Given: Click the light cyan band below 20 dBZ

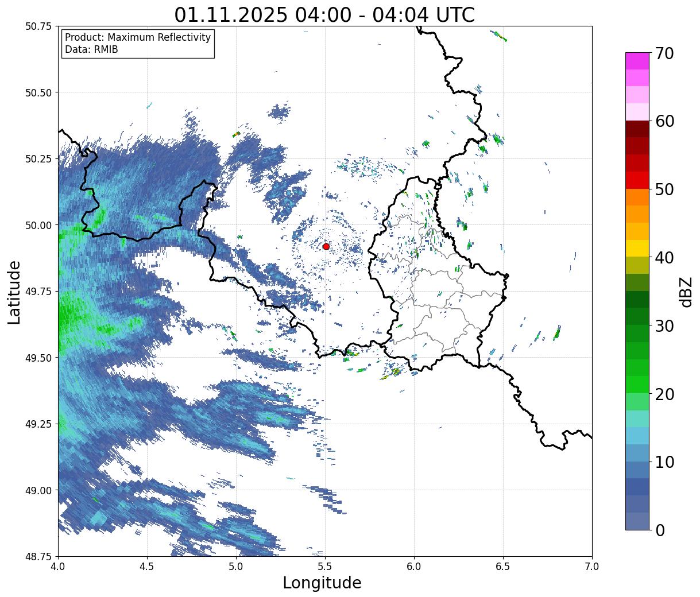Looking at the screenshot, I should coord(637,418).
